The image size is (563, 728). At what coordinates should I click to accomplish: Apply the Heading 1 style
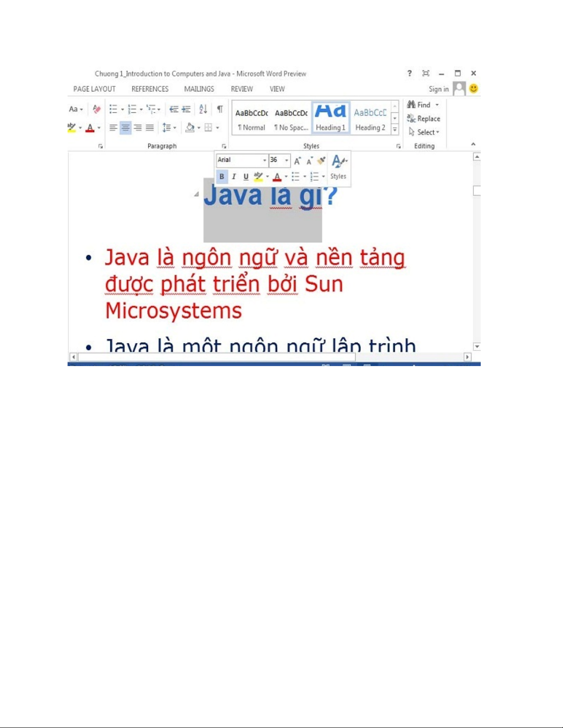click(331, 118)
